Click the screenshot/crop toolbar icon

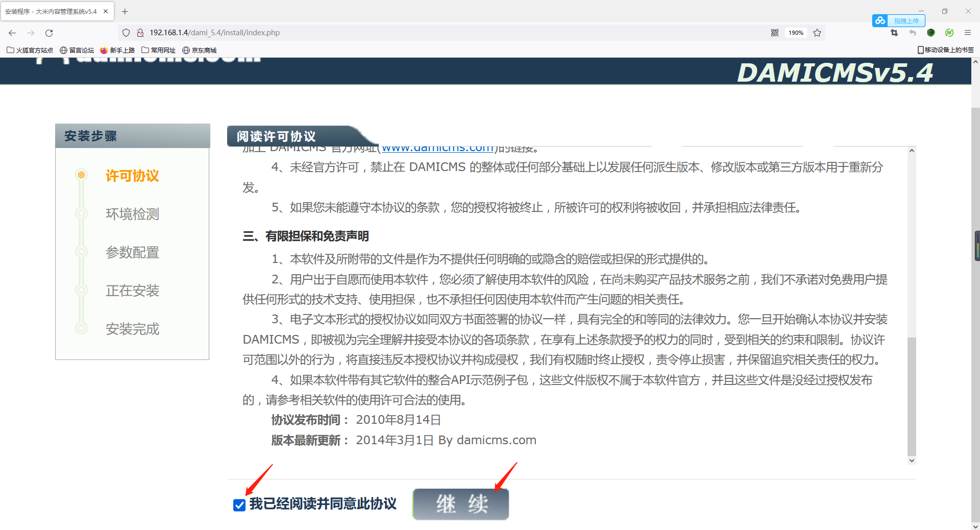coord(894,32)
